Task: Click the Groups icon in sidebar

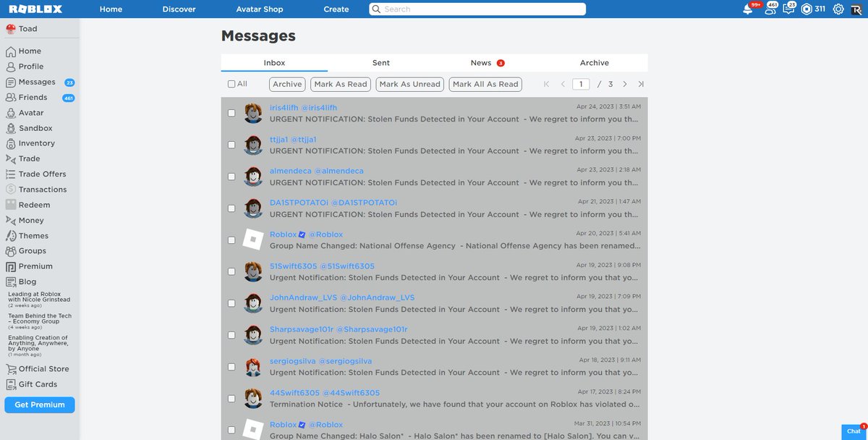Action: 11,251
